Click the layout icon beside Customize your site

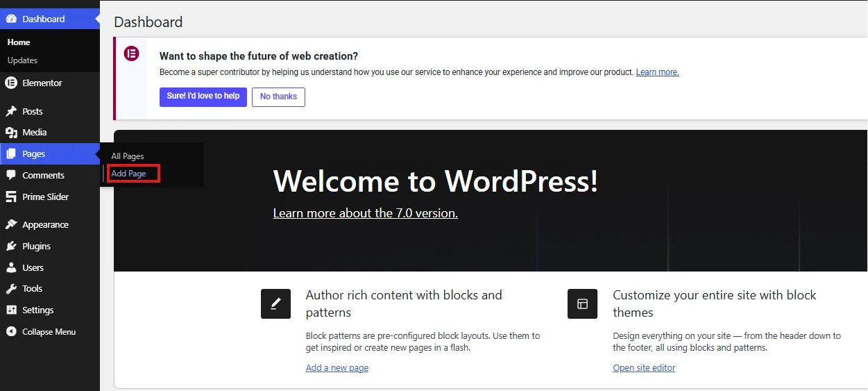pyautogui.click(x=582, y=303)
